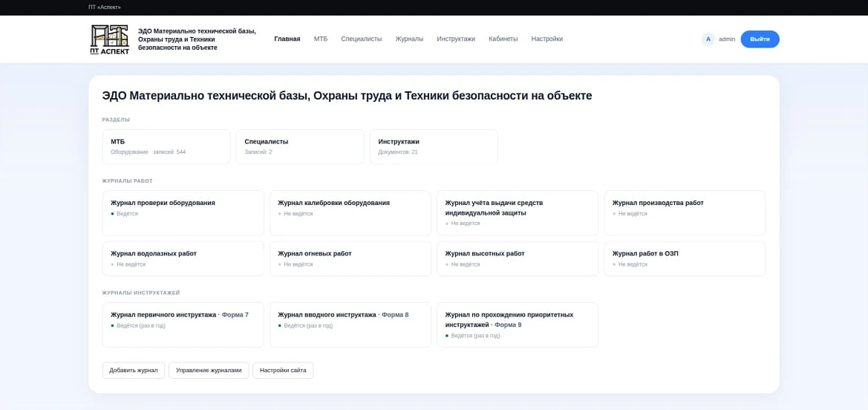Image resolution: width=868 pixels, height=410 pixels.
Task: Click the Выйти logout button
Action: pyautogui.click(x=760, y=39)
